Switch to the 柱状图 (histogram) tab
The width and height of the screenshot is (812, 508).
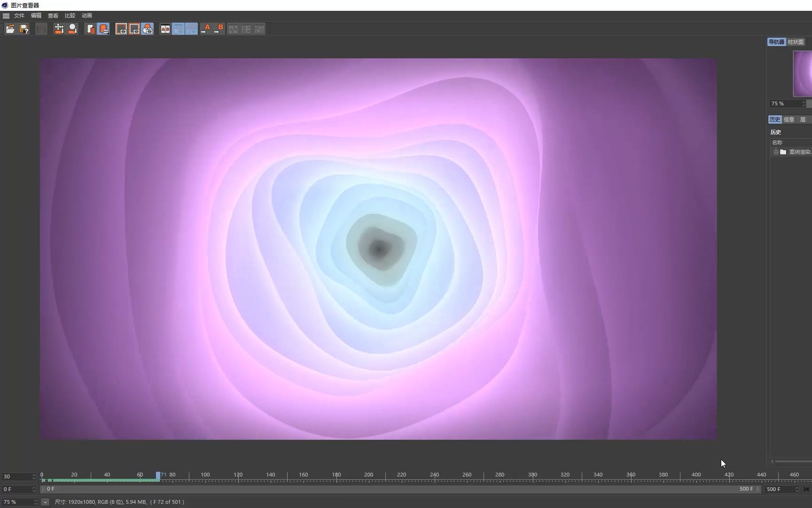coord(796,42)
